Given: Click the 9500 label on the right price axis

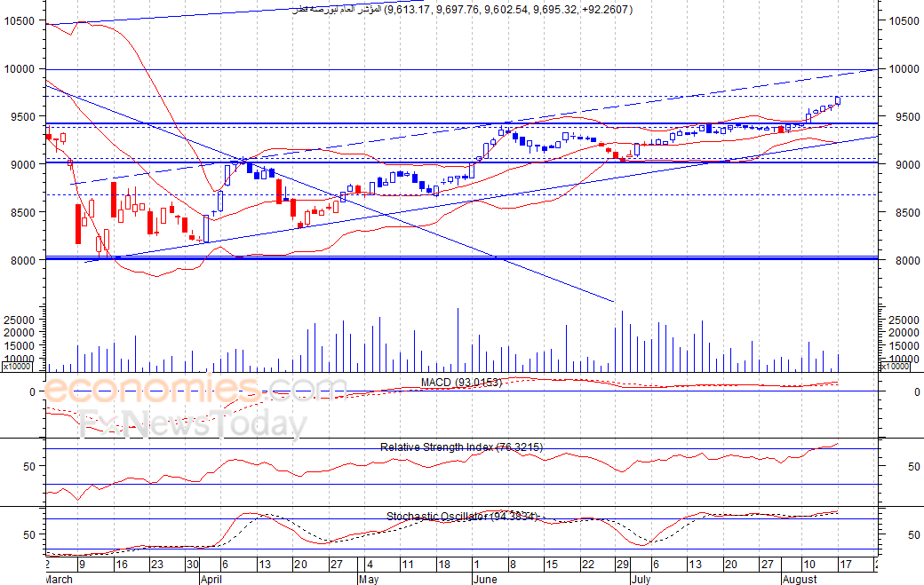Looking at the screenshot, I should click(x=904, y=116).
